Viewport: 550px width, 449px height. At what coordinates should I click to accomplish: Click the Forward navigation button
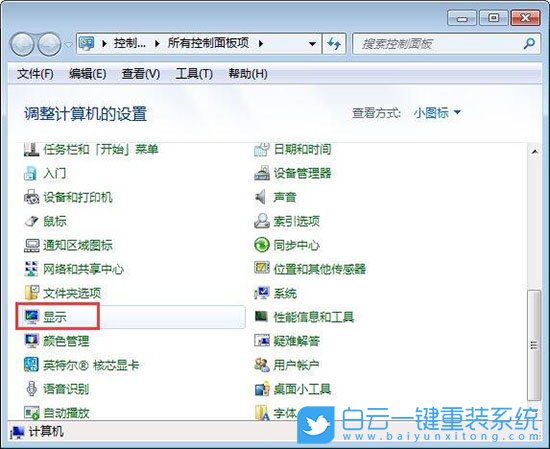click(49, 45)
